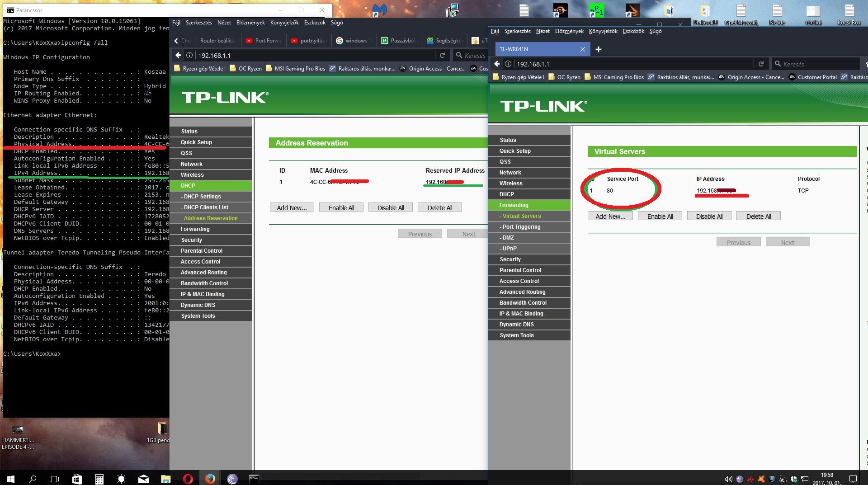Open the Windows Start menu
The width and height of the screenshot is (868, 485).
(x=11, y=479)
